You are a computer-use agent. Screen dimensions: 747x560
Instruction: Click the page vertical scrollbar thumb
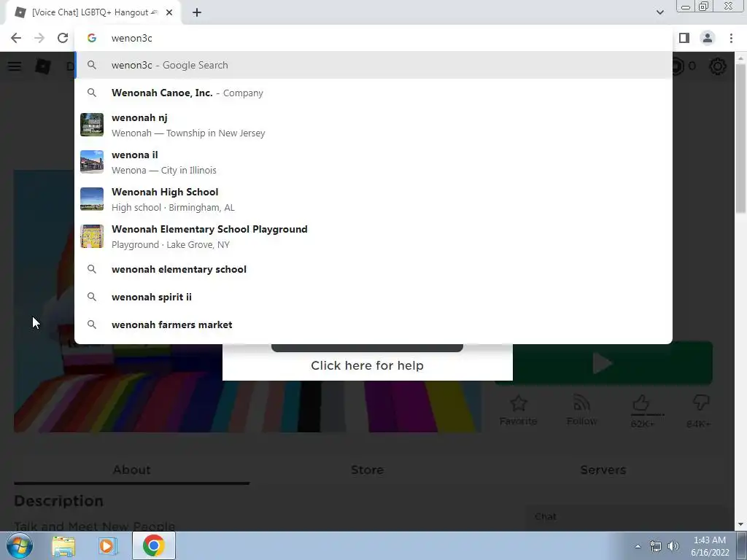[x=740, y=138]
